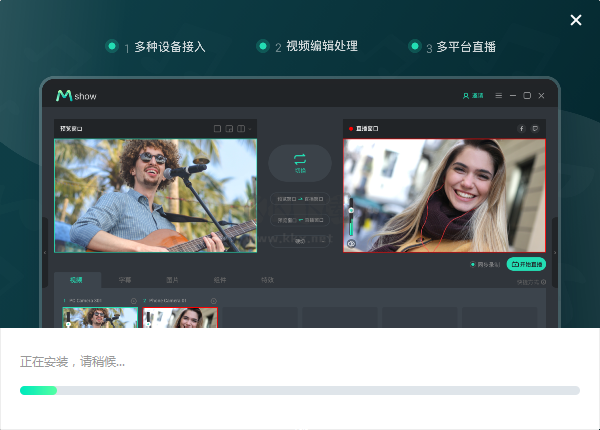Open the effects tab
Image resolution: width=600 pixels, height=430 pixels.
click(267, 280)
